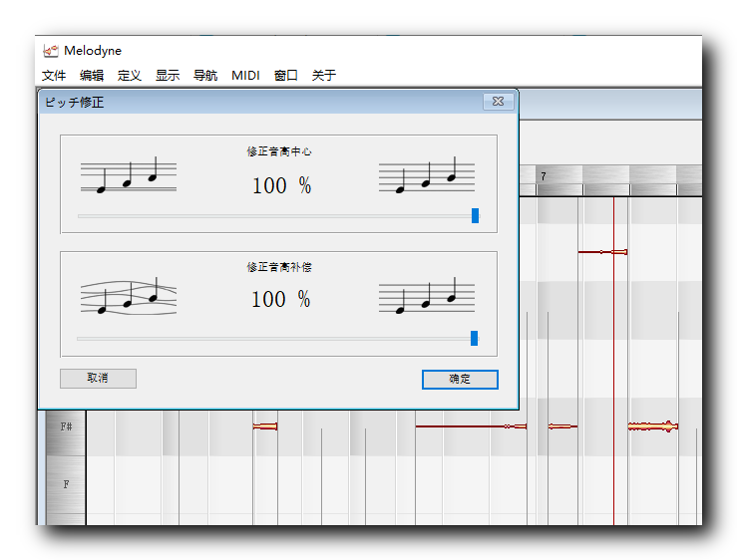This screenshot has height=560, width=737.
Task: Click the Melodyne app icon in title bar
Action: [x=50, y=50]
